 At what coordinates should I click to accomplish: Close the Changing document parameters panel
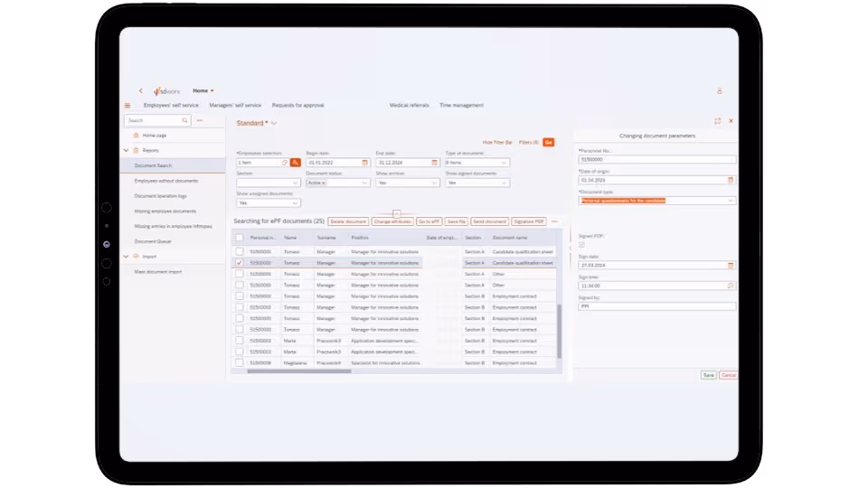[731, 120]
